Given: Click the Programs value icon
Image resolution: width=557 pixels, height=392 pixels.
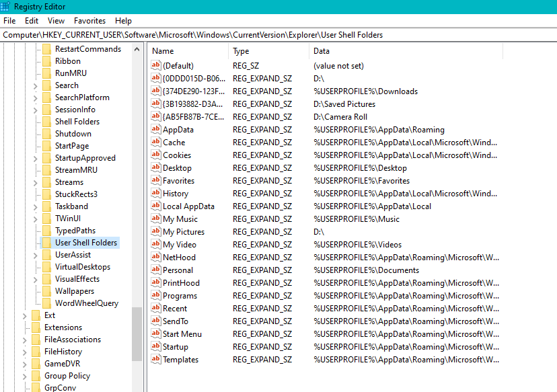Looking at the screenshot, I should (x=155, y=295).
